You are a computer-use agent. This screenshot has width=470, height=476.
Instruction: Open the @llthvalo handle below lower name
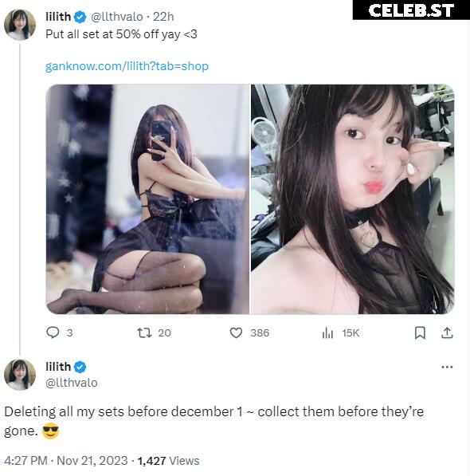tap(71, 383)
